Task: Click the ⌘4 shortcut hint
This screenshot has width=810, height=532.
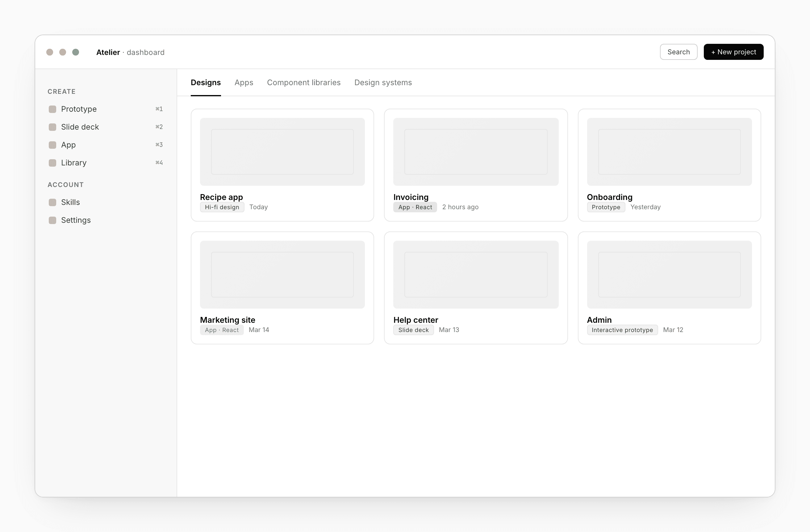Action: 159,163
